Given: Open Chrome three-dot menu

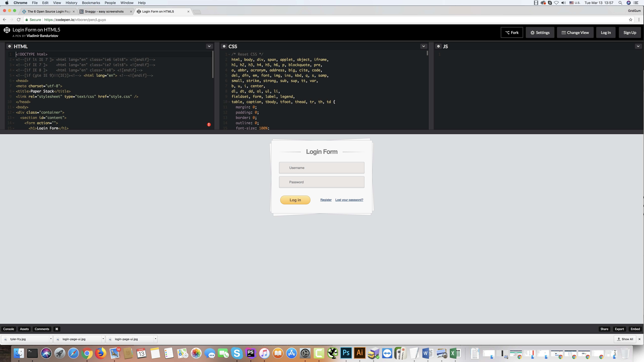Looking at the screenshot, I should tap(639, 20).
